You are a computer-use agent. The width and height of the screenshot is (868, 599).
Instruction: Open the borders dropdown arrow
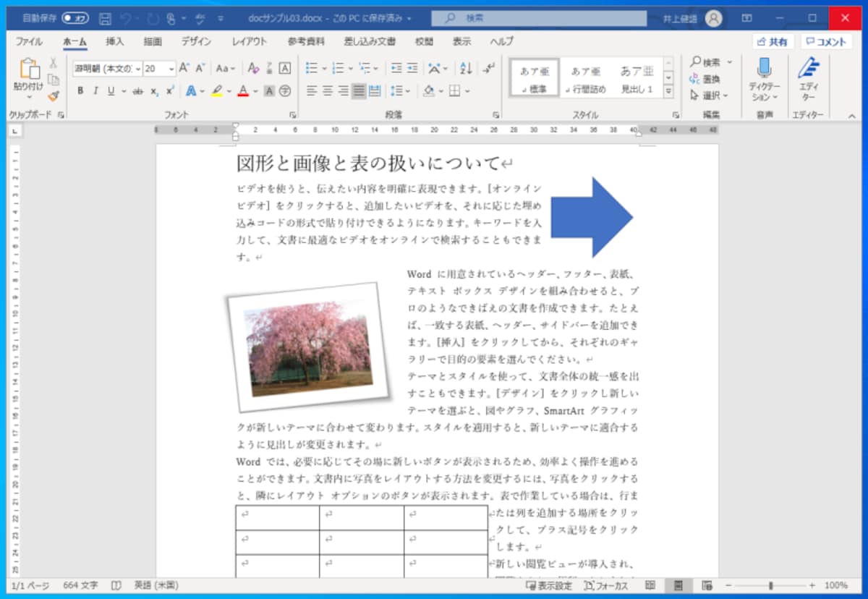click(467, 91)
